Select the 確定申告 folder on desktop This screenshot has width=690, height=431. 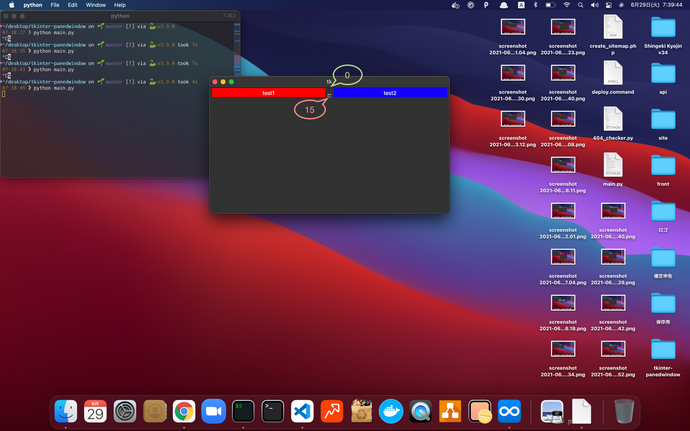point(663,262)
